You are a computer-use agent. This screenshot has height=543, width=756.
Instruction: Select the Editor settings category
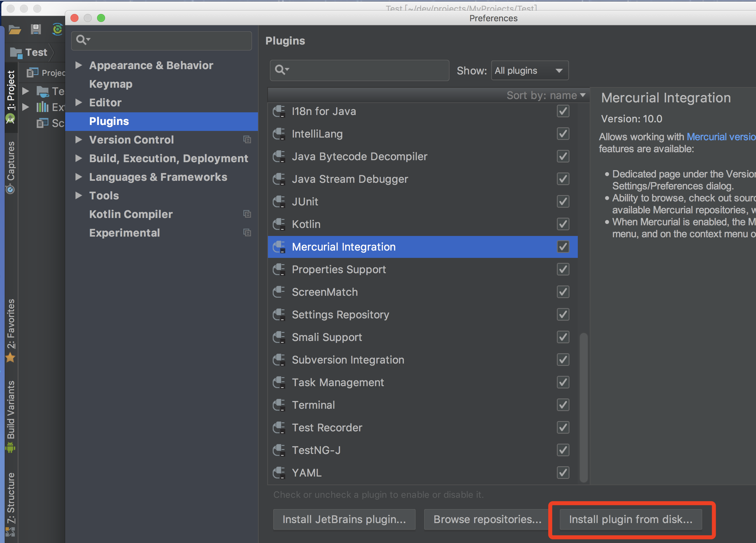[x=105, y=102]
